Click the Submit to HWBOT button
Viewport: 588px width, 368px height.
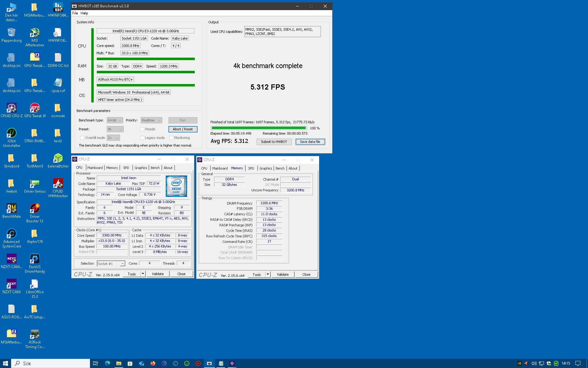[x=274, y=142]
